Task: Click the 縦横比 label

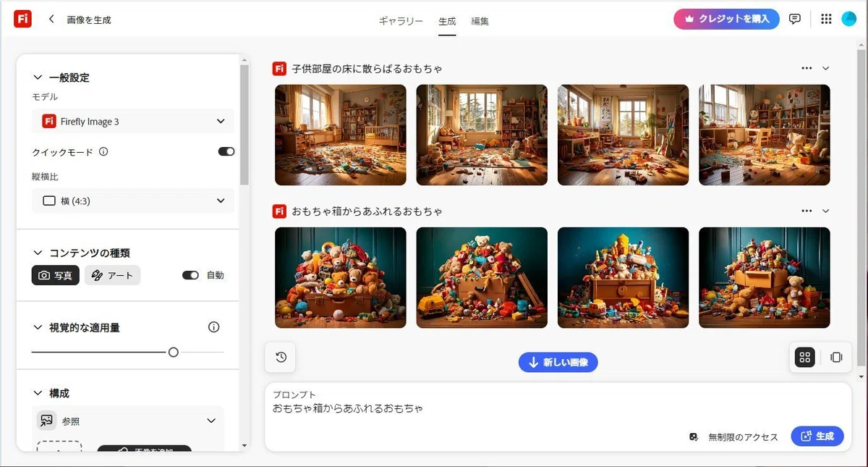Action: [45, 177]
